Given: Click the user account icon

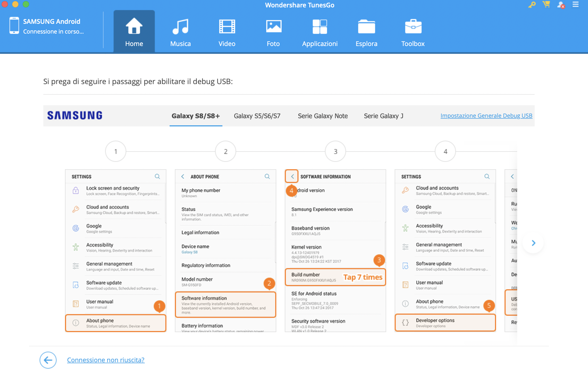Looking at the screenshot, I should pyautogui.click(x=561, y=5).
